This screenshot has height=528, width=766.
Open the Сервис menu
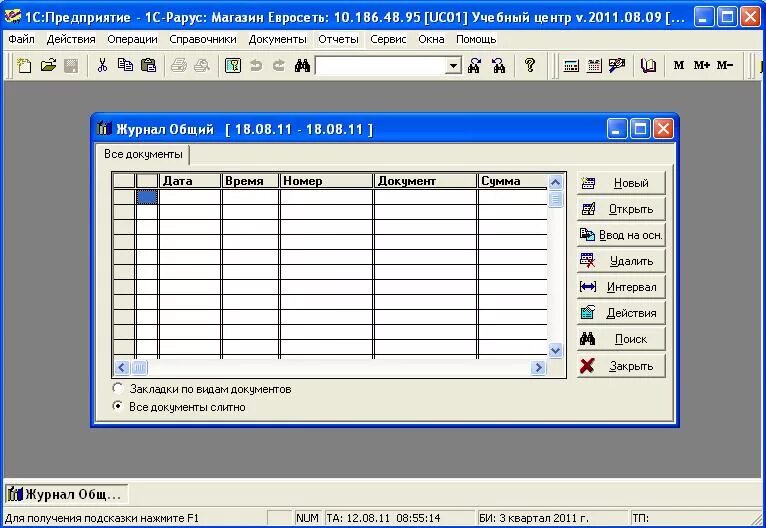point(388,39)
